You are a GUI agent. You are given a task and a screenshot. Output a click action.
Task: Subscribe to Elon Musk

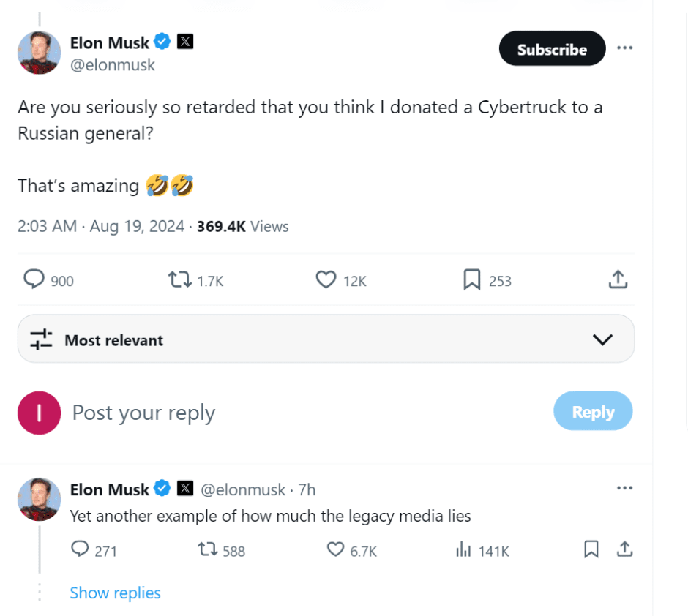552,49
